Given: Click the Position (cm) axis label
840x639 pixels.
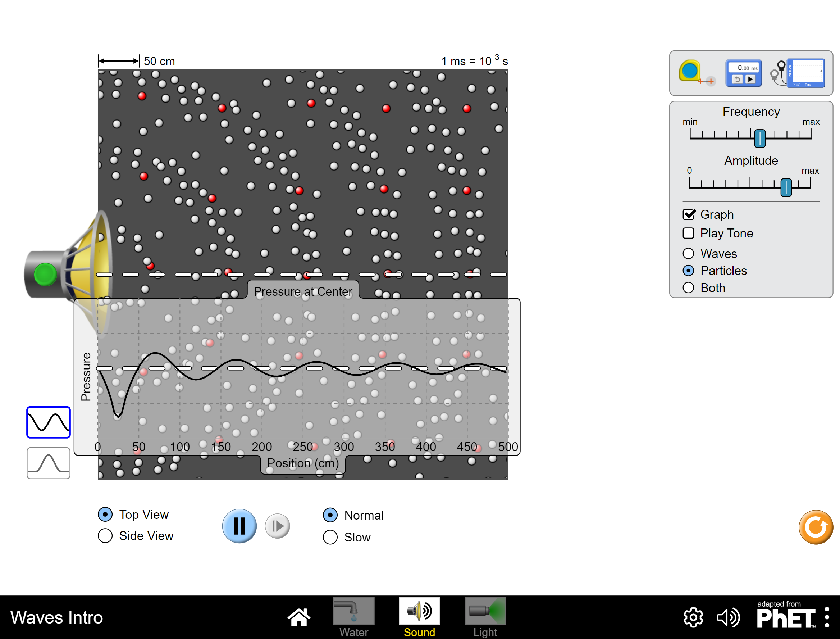Looking at the screenshot, I should coord(303,463).
